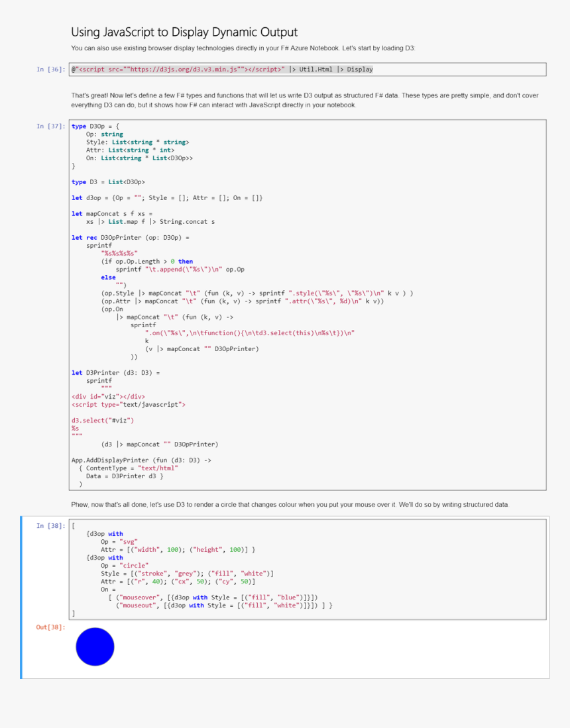
Task: Click the 'Attr: List<string * int>' line
Action: tap(130, 150)
